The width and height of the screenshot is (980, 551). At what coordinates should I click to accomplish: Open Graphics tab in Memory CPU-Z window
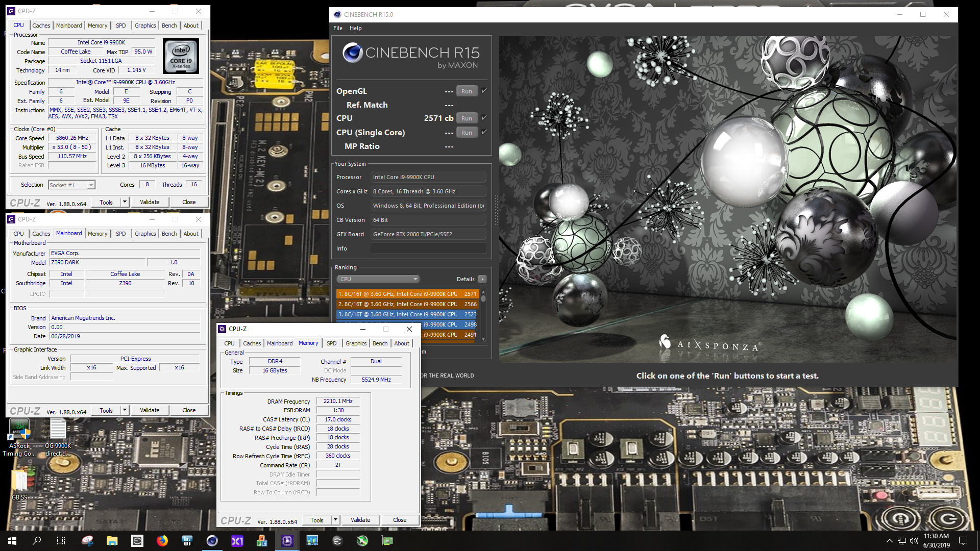(x=356, y=343)
